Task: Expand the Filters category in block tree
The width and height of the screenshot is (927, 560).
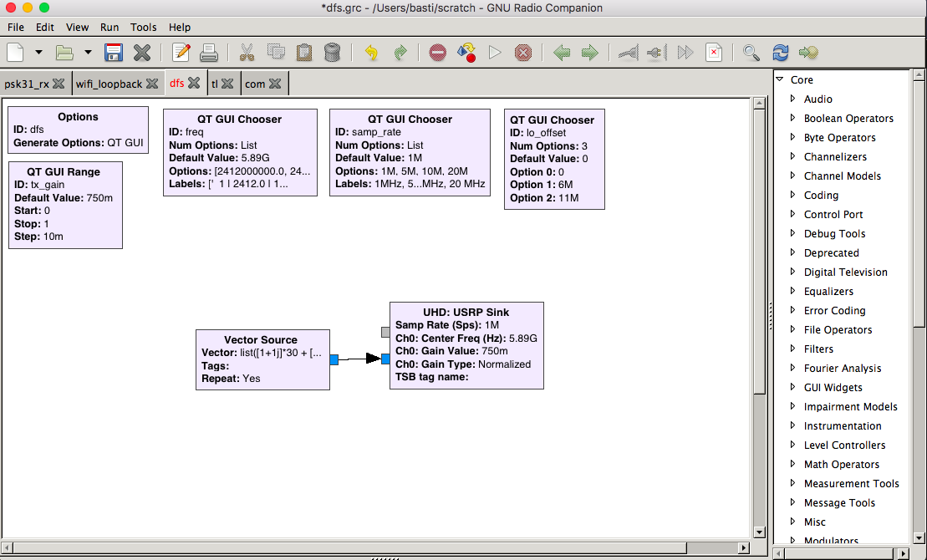Action: click(x=793, y=349)
